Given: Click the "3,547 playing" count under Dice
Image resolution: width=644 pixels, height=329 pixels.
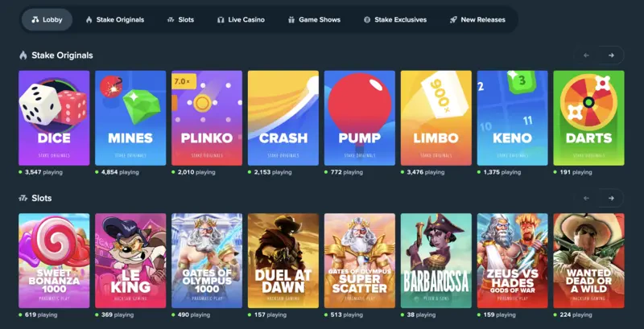Looking at the screenshot, I should point(43,172).
